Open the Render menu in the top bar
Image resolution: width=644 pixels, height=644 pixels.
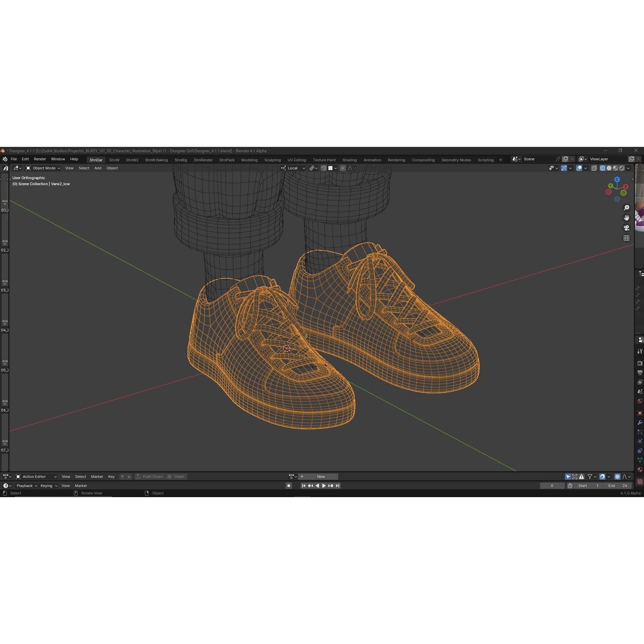[x=40, y=159]
